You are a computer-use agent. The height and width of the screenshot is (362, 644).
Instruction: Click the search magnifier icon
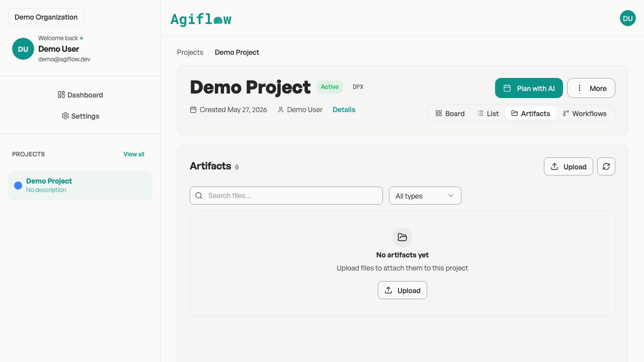coord(199,196)
